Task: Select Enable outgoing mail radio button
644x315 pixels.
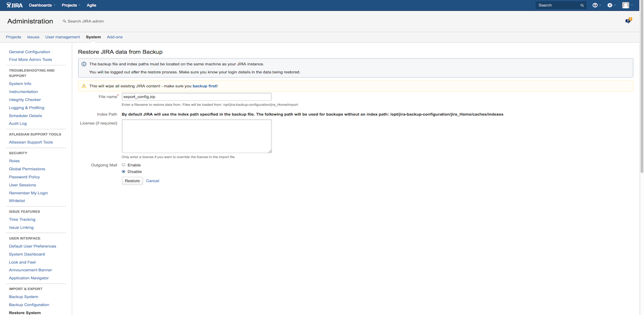Action: (124, 165)
